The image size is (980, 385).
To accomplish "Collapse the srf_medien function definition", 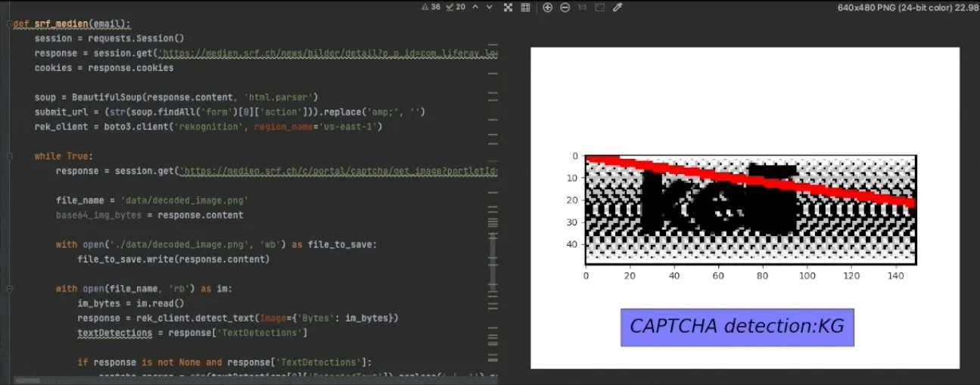I will [x=10, y=24].
